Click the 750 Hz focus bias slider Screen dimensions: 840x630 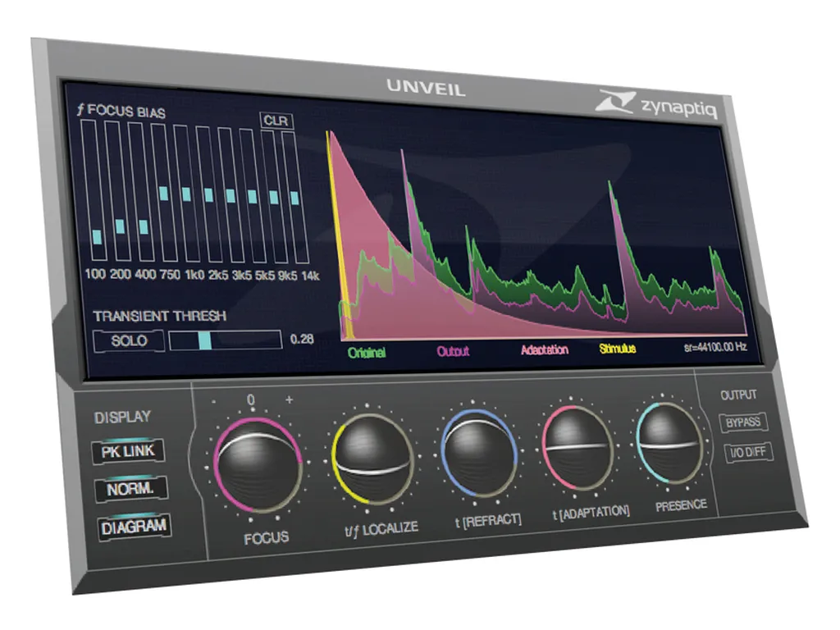[164, 194]
